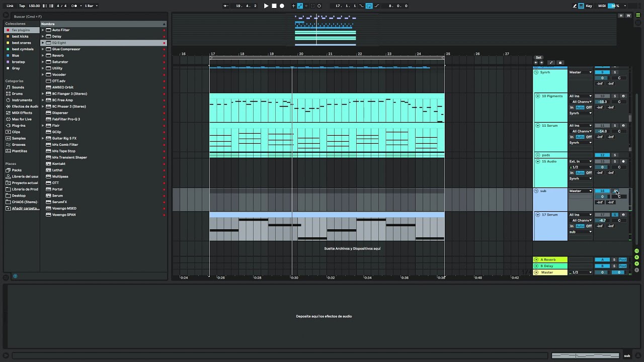This screenshot has width=644, height=362.
Task: Click the H optimize height button
Action: pos(621,16)
